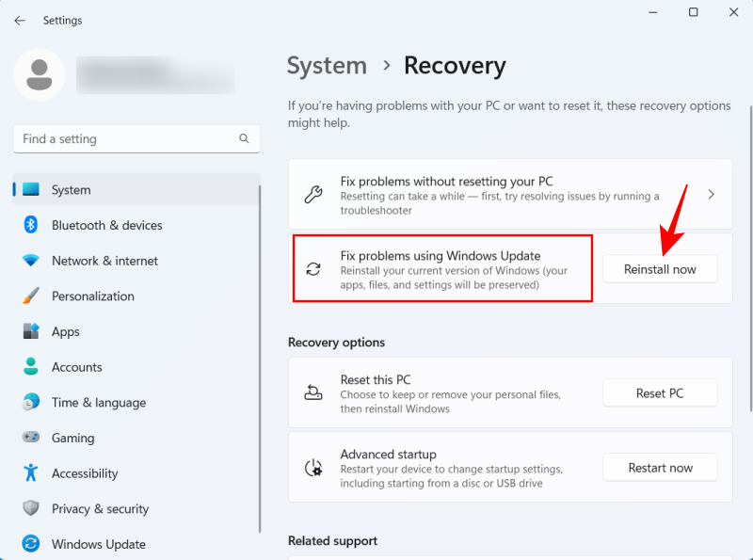Expand Fix problems without resetting chevron
The height and width of the screenshot is (560, 753).
coord(712,195)
